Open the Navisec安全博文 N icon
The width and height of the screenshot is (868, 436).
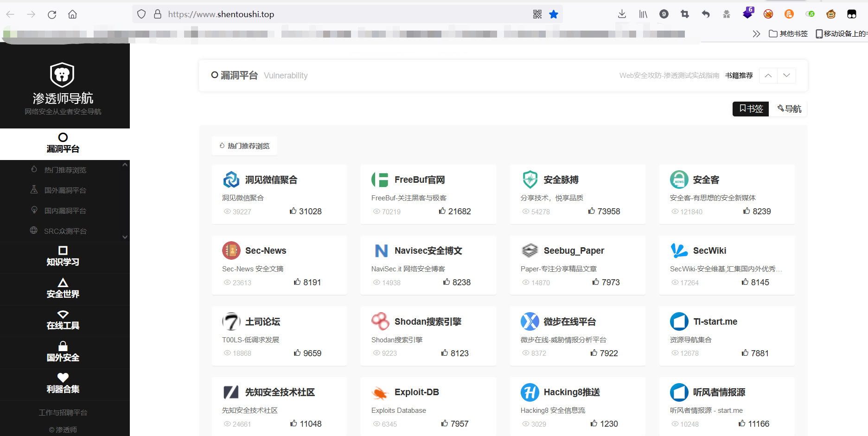coord(381,250)
